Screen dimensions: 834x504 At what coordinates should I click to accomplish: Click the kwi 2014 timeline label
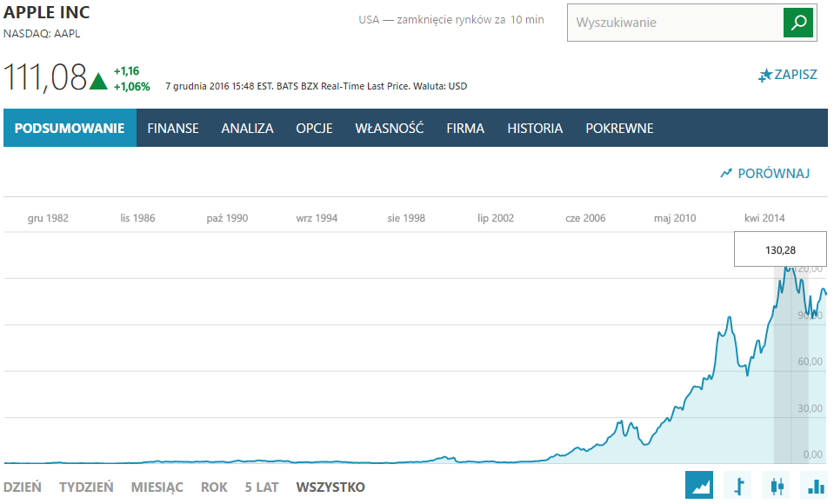pos(764,218)
